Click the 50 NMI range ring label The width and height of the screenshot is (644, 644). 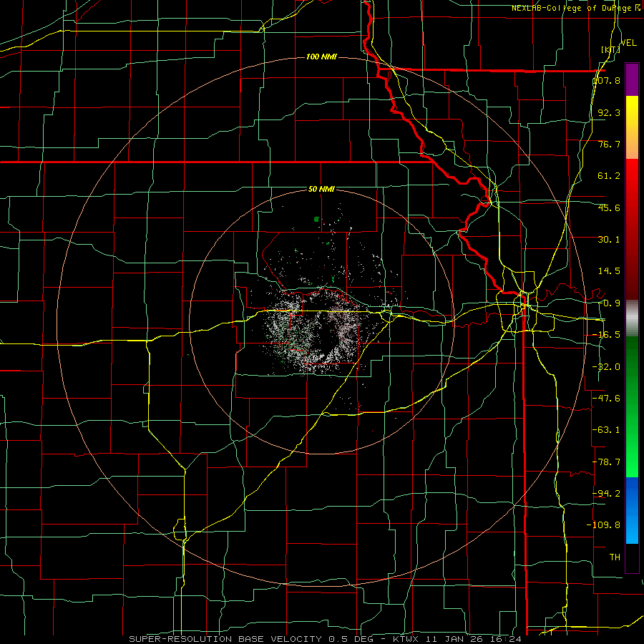pos(321,190)
